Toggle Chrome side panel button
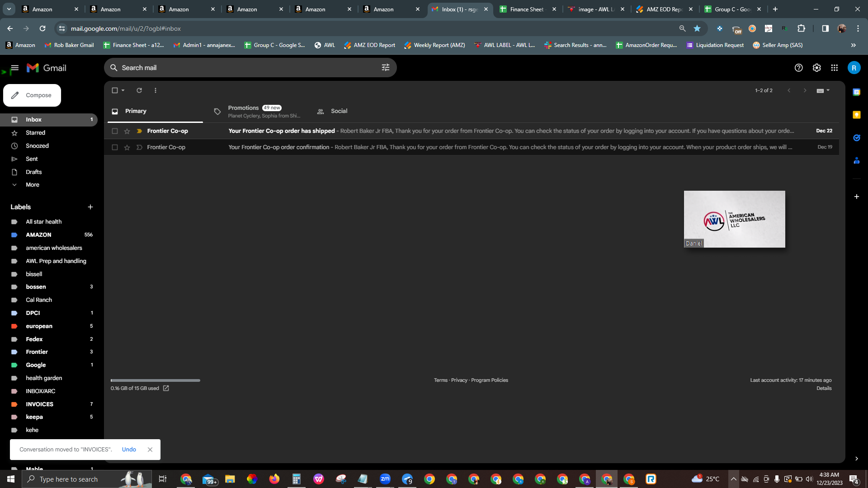This screenshot has width=868, height=488. 825,28
